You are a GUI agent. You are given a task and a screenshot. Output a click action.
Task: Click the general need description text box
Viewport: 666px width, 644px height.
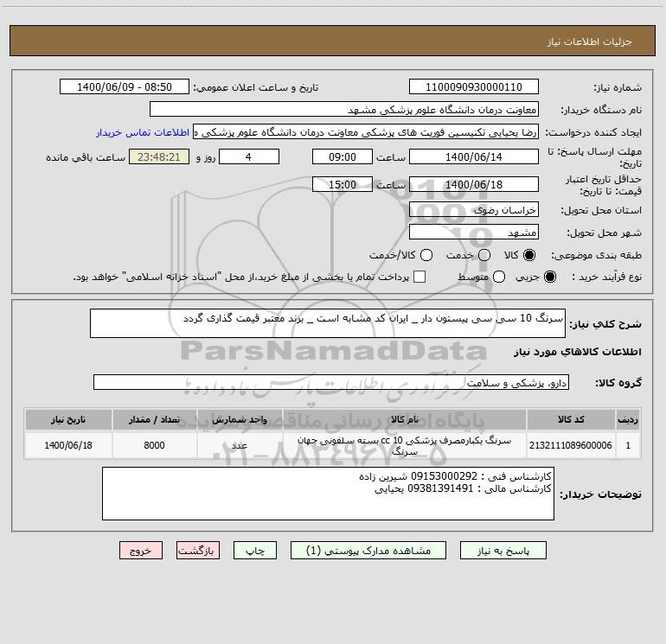pos(328,323)
